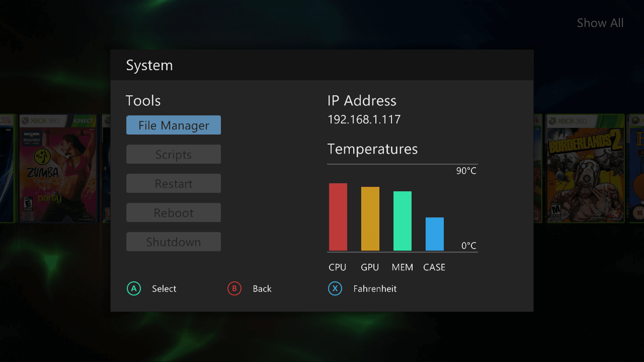644x362 pixels.
Task: Open the Tools section
Action: point(143,100)
